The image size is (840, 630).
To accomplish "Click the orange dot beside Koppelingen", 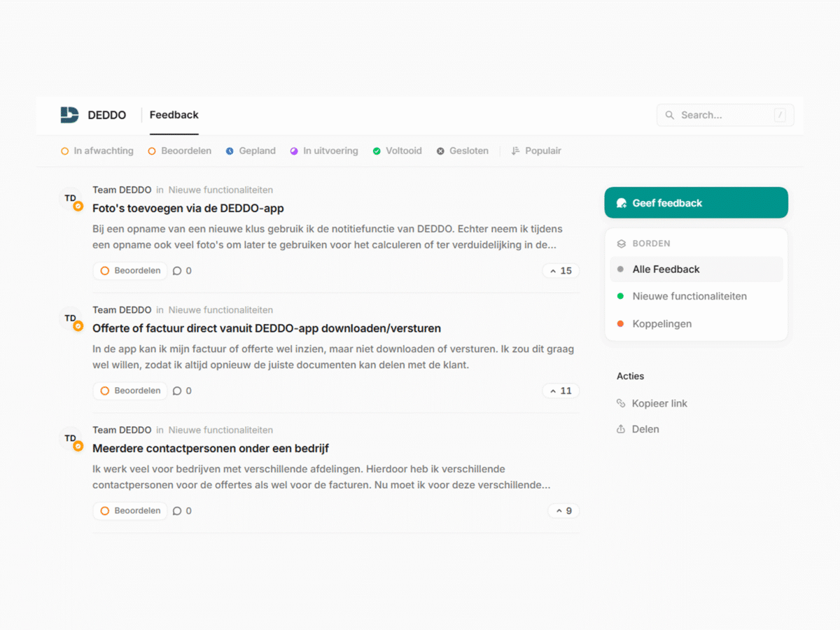I will pyautogui.click(x=620, y=323).
